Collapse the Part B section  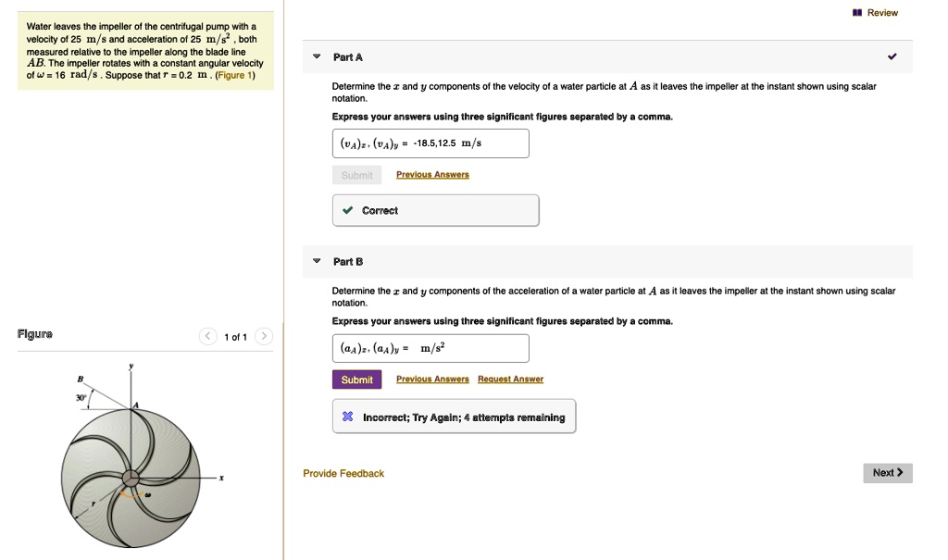point(317,262)
